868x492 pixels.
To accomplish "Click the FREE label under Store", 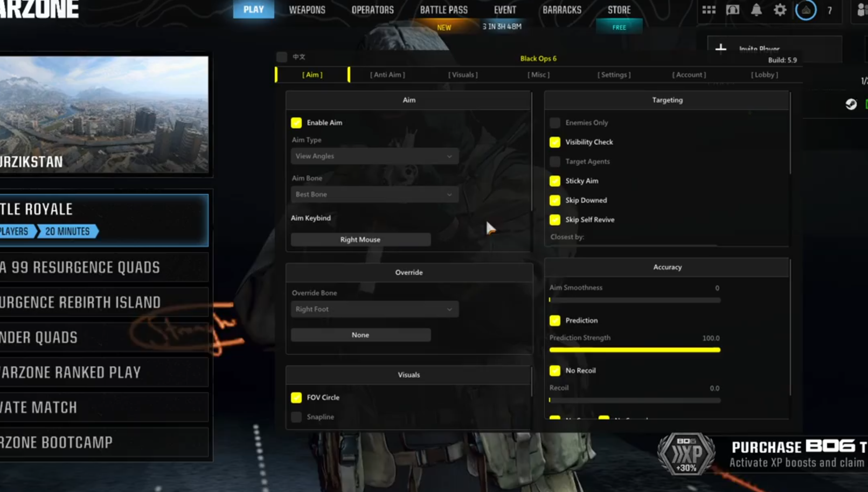I will pos(619,27).
